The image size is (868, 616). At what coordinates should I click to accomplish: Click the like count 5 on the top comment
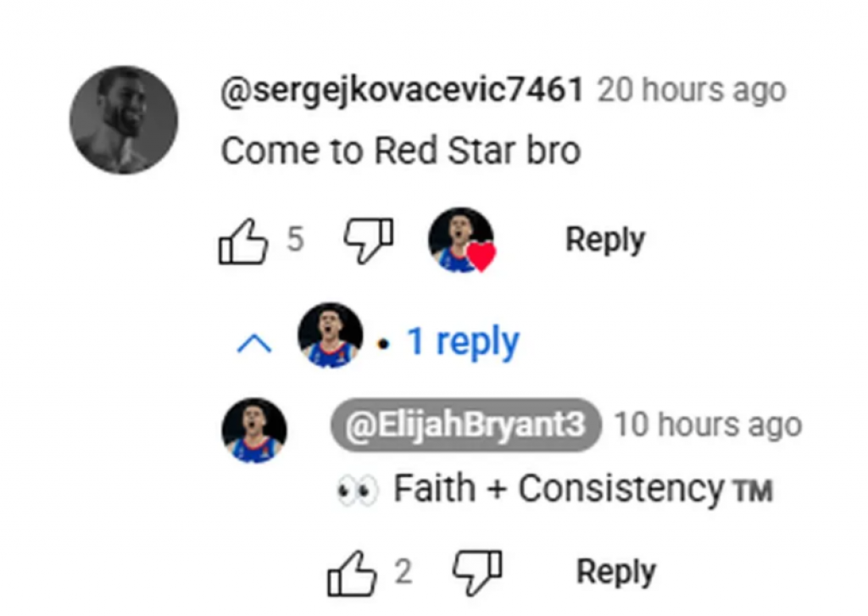294,241
